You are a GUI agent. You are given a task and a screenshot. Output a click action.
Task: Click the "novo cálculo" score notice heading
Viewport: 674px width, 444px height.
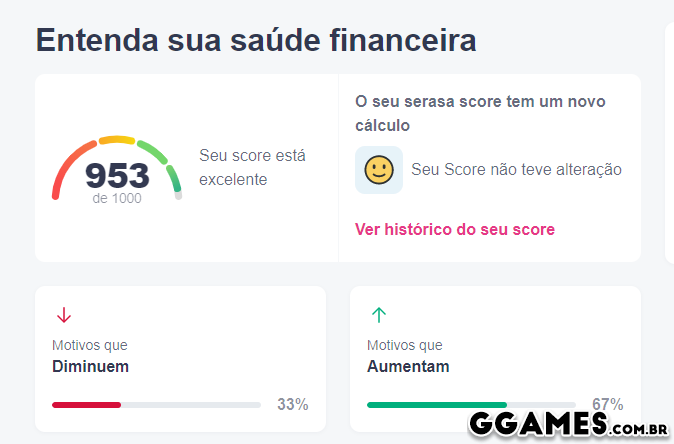(480, 114)
